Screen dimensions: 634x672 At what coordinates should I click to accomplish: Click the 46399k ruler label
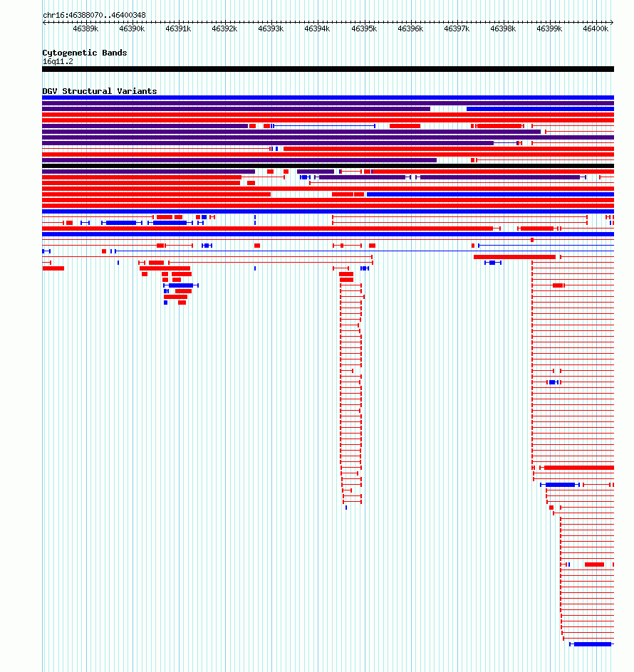point(549,28)
